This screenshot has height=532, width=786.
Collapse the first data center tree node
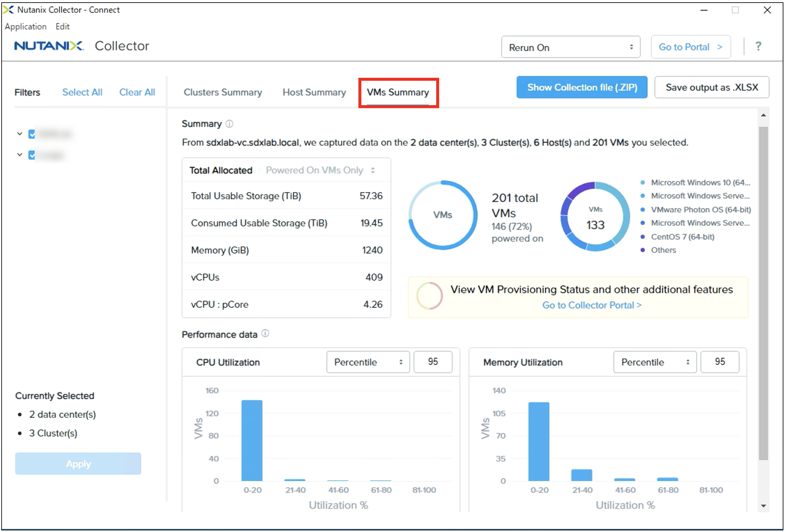click(x=19, y=134)
